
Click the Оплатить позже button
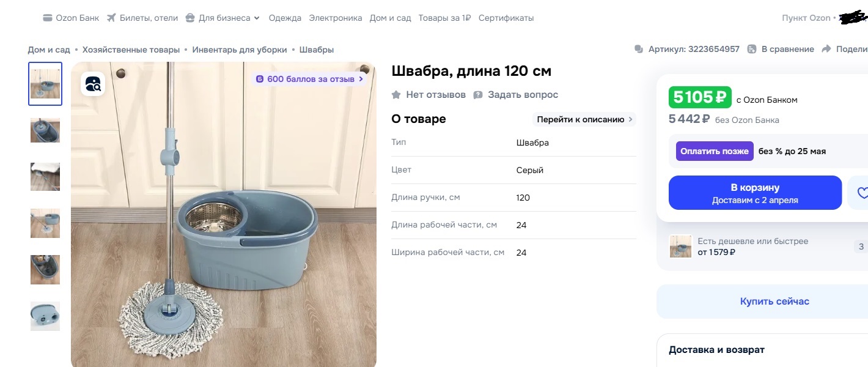[x=715, y=151]
